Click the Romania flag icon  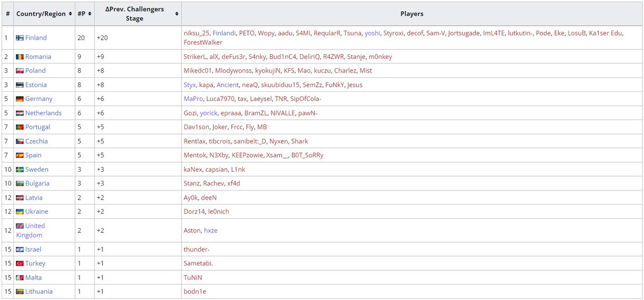click(x=20, y=57)
